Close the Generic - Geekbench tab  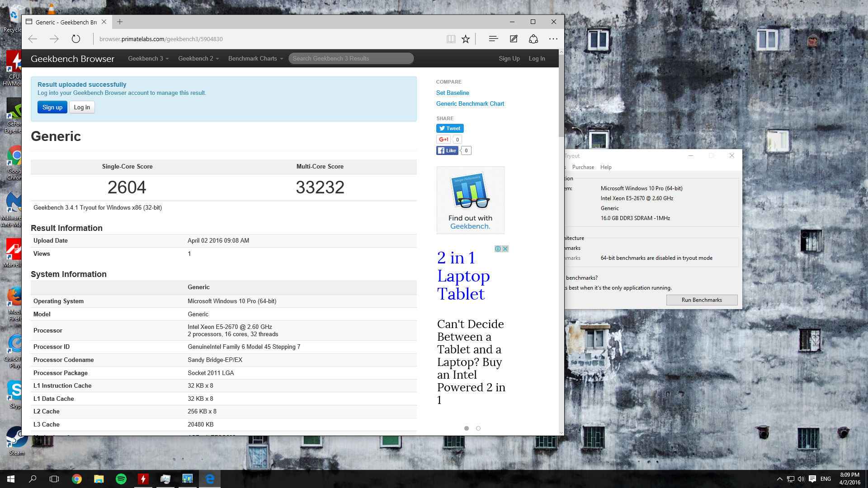pos(104,22)
